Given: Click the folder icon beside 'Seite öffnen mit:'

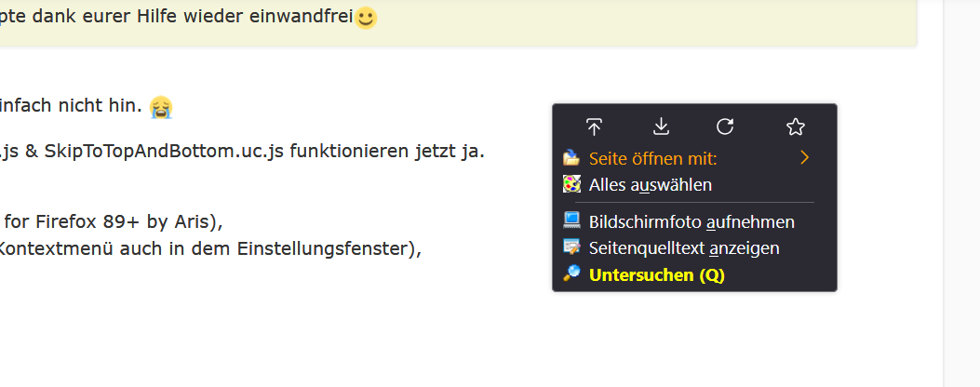Looking at the screenshot, I should (571, 158).
